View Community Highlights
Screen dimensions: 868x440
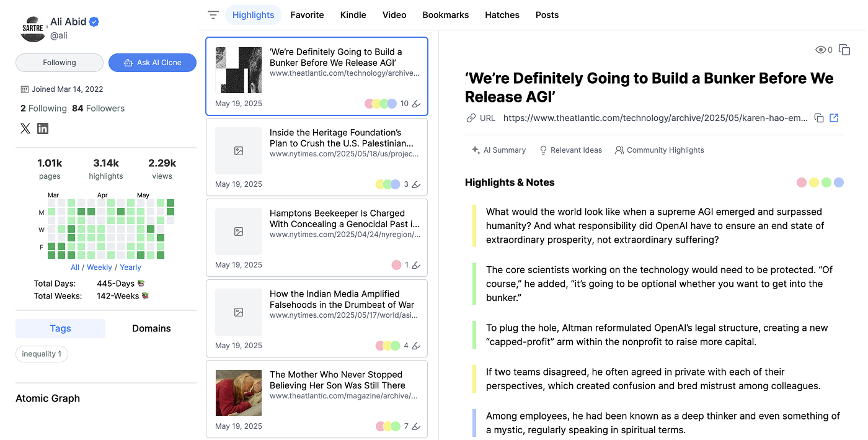(x=659, y=150)
